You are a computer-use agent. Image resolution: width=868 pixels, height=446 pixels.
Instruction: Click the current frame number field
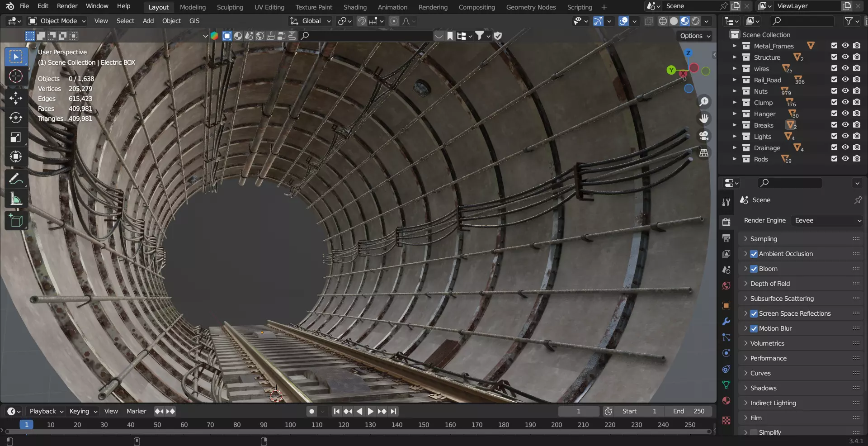[x=578, y=411]
